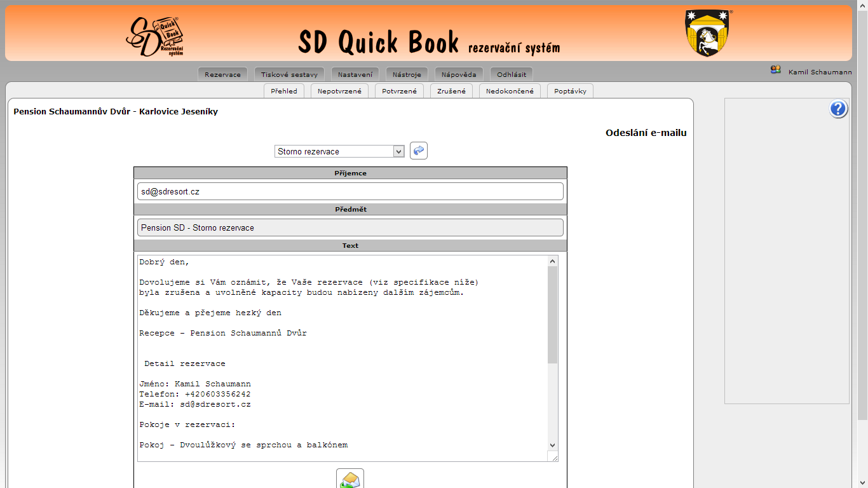The width and height of the screenshot is (868, 488).
Task: Click the blue help question mark icon
Action: pyautogui.click(x=838, y=109)
